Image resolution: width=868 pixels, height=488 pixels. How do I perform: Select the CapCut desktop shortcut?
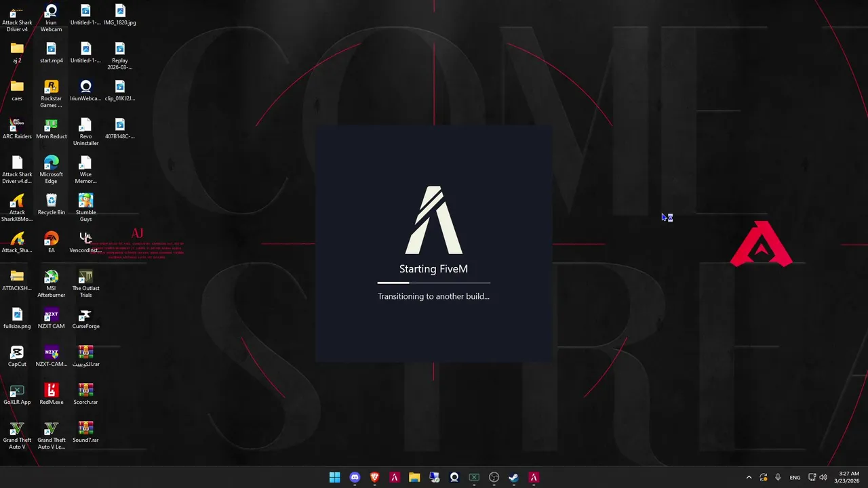pos(17,357)
